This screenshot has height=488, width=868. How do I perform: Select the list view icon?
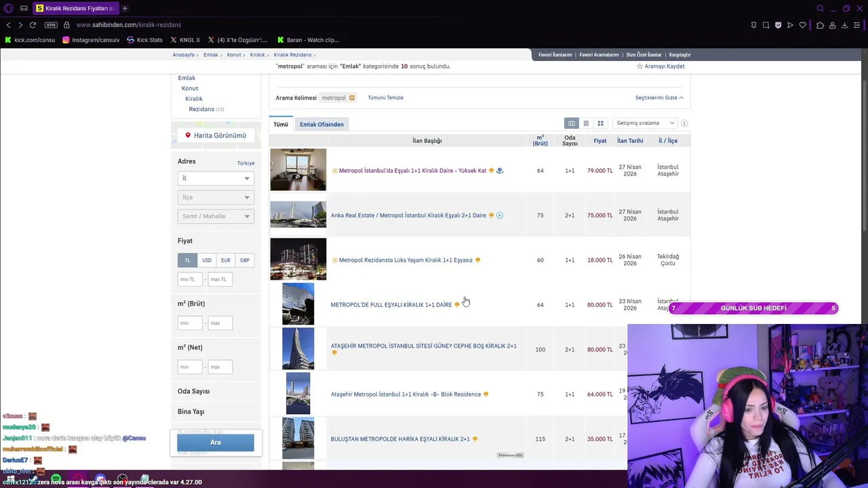[x=586, y=123]
